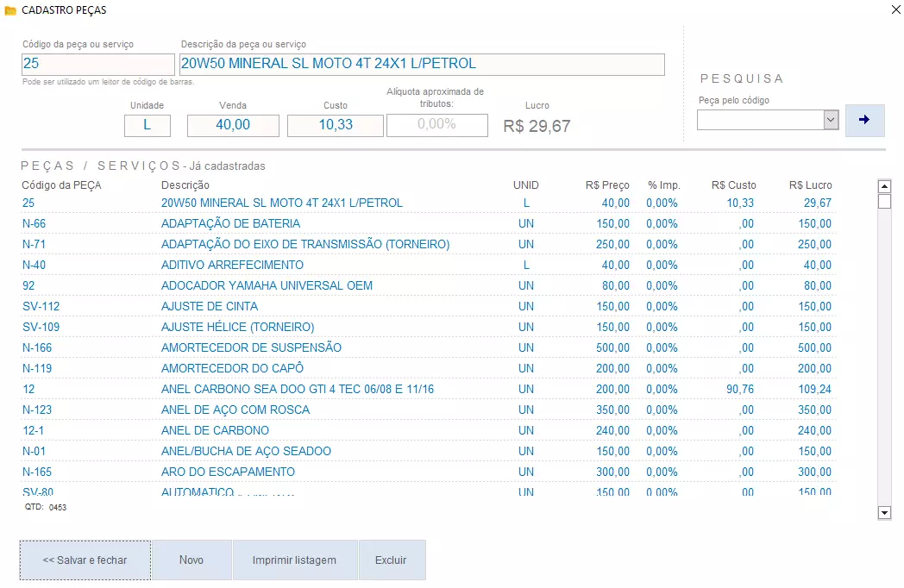The image size is (904, 588).
Task: Select 'AJUSTE HÉLICE (TORNEIRO)' entry
Action: [x=427, y=328]
